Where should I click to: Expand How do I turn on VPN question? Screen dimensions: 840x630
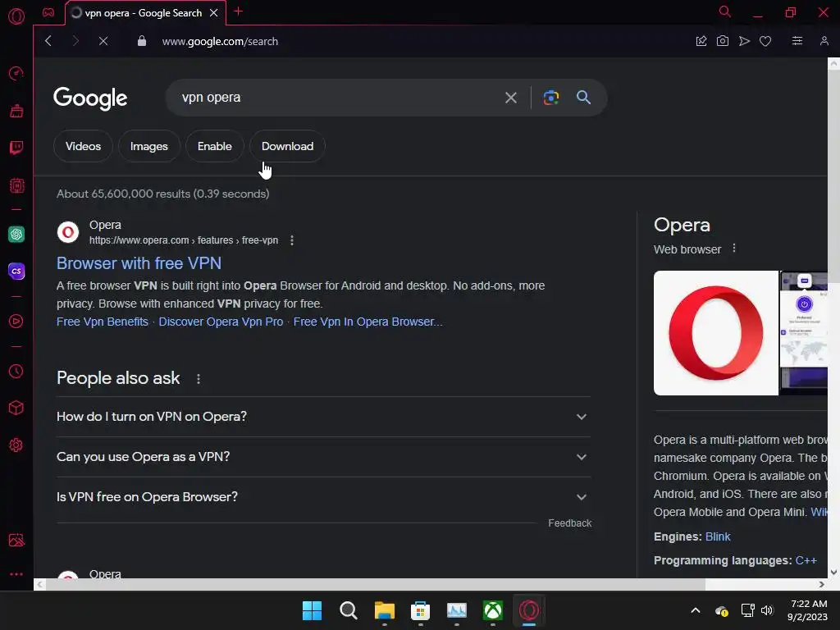coord(323,417)
